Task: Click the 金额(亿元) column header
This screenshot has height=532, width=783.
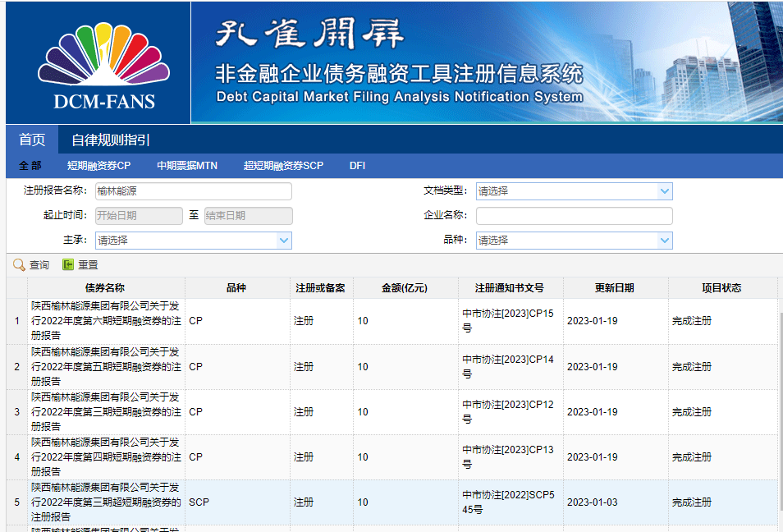Action: [x=405, y=288]
